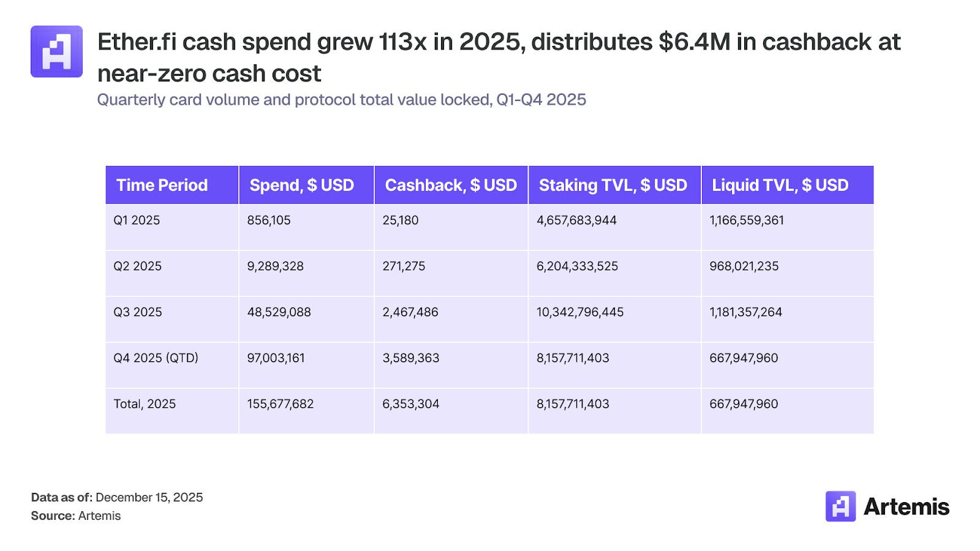The width and height of the screenshot is (980, 551).
Task: Click the Cashback, $ USD column header
Action: pos(451,185)
